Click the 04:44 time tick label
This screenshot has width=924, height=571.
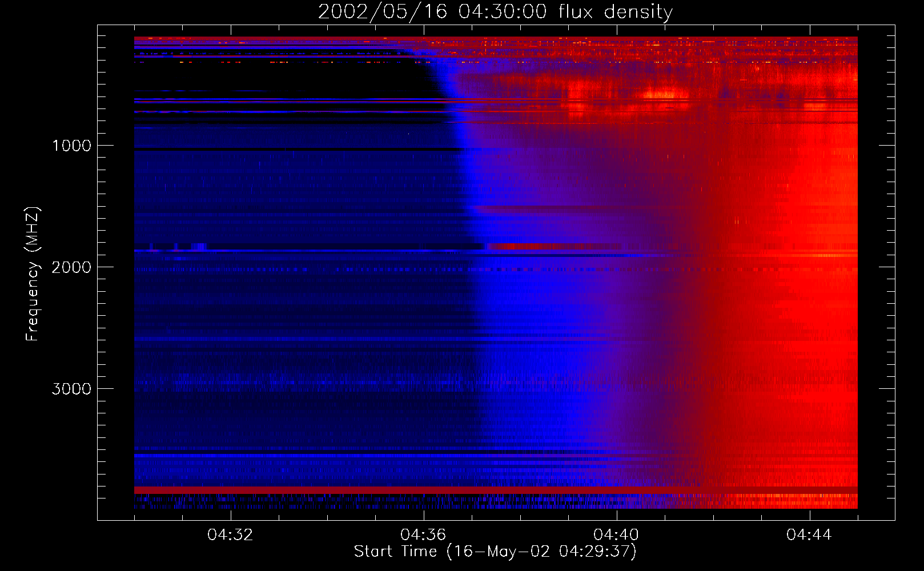pyautogui.click(x=810, y=535)
